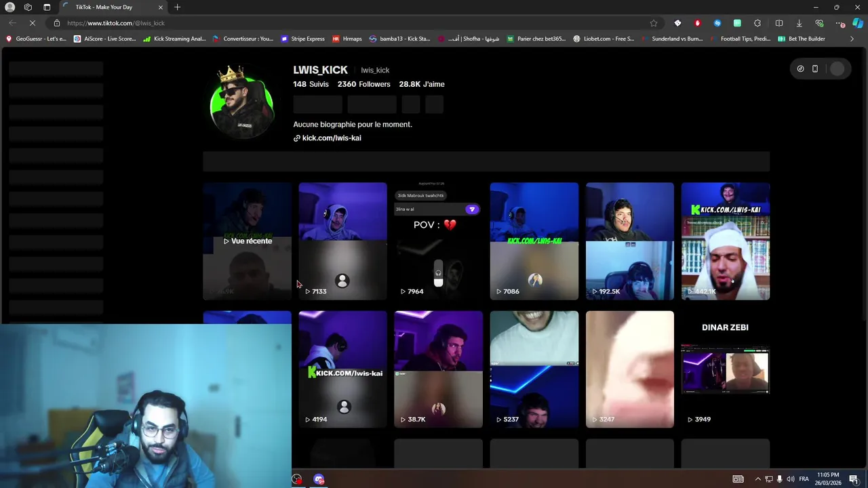This screenshot has width=868, height=488.
Task: Click the 28.8K J'aime count
Action: click(x=422, y=84)
